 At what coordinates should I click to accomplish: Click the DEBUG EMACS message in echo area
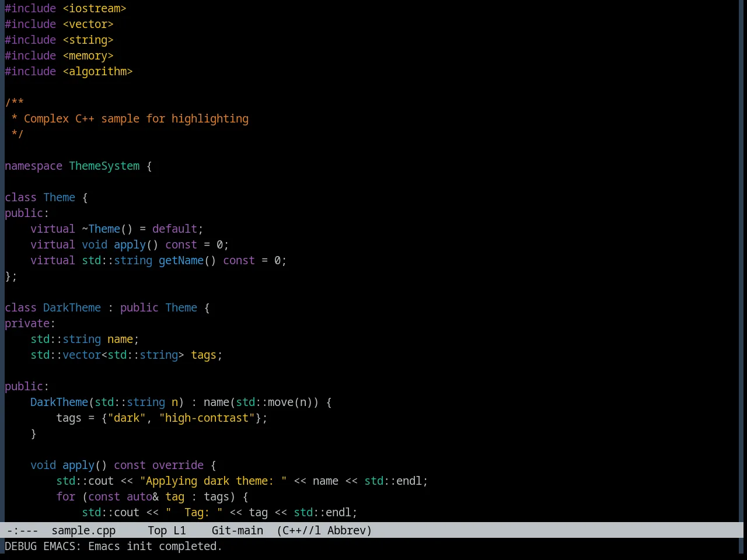tap(113, 546)
